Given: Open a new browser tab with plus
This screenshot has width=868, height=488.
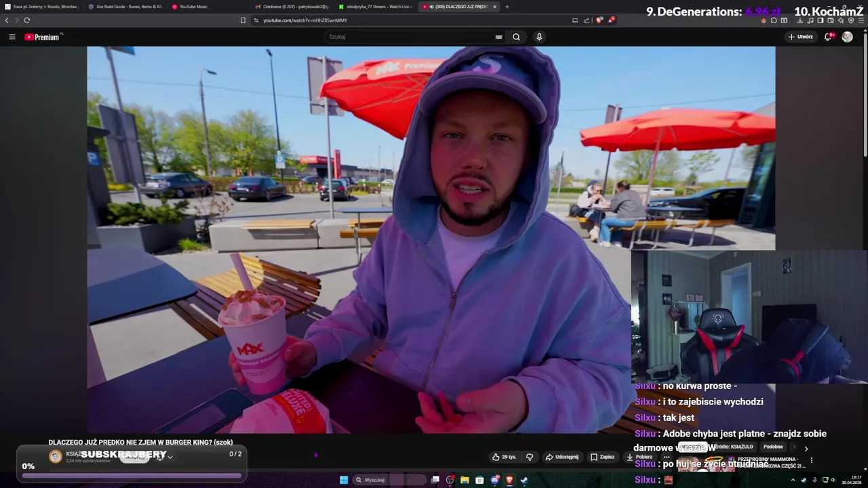Looking at the screenshot, I should (x=507, y=7).
